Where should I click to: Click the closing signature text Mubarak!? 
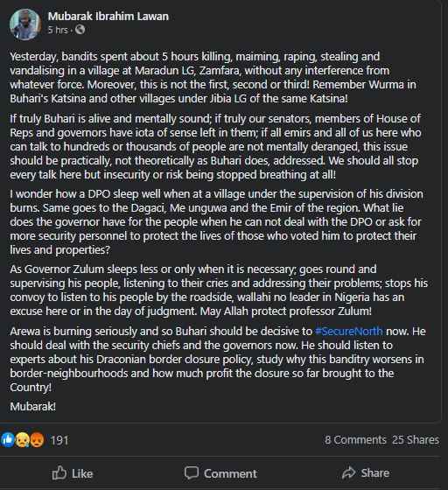pos(32,407)
